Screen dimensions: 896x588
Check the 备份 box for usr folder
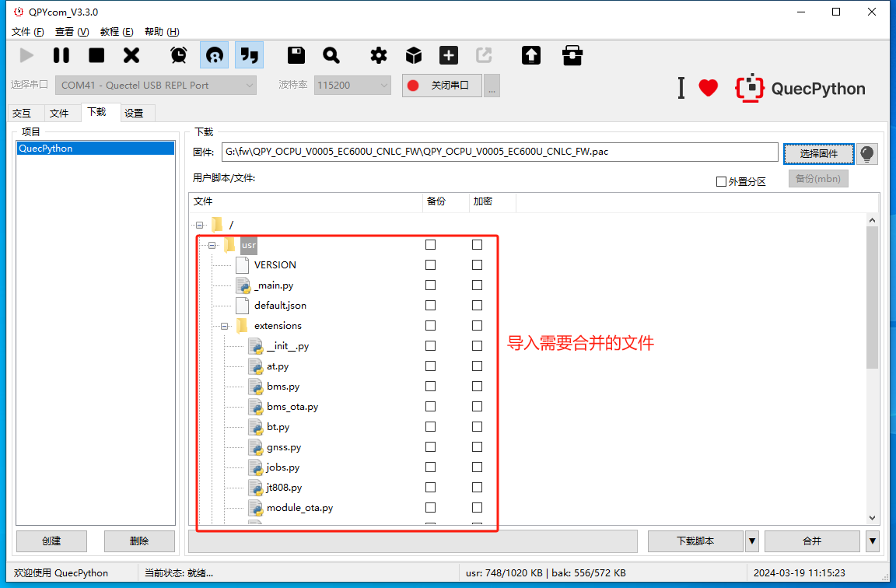coord(430,244)
